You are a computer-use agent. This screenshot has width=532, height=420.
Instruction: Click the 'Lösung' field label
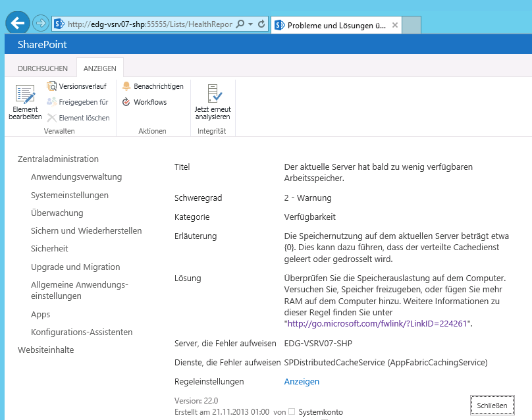[188, 278]
